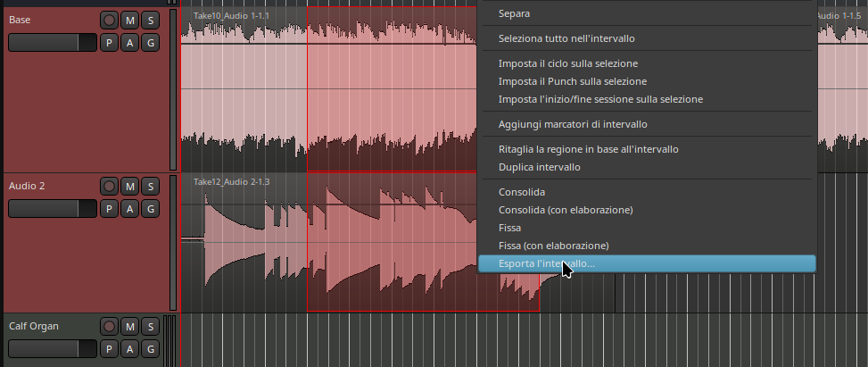The image size is (868, 367).
Task: Click Imposta il ciclo sulla selezione
Action: [x=568, y=63]
